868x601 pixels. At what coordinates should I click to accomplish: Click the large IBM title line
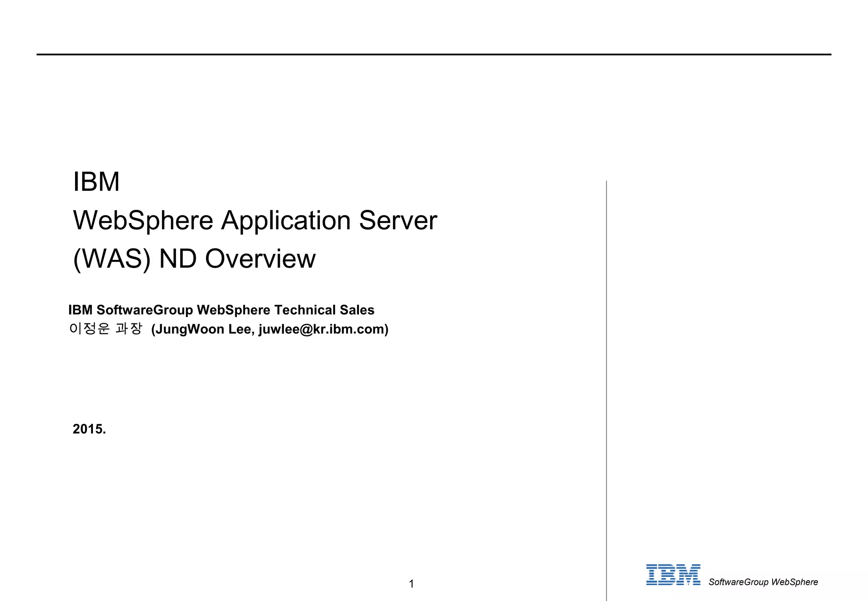97,182
